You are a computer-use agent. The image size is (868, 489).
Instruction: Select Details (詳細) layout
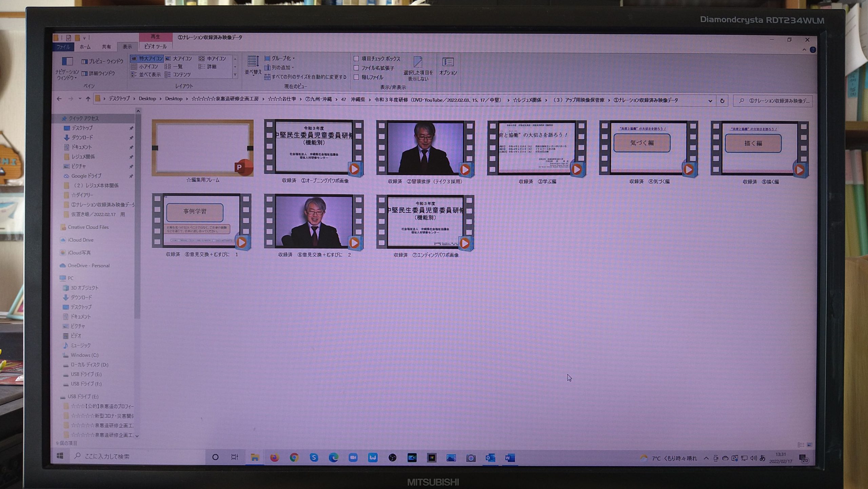tap(208, 67)
